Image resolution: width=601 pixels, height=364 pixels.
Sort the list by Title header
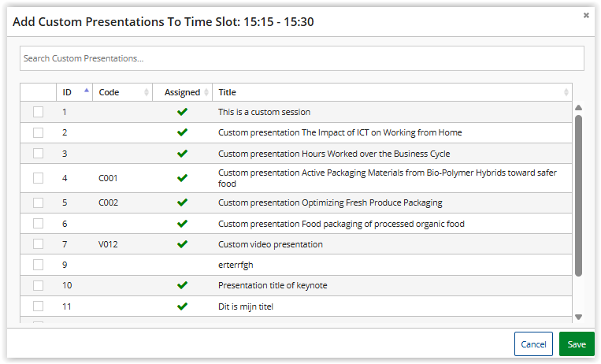tap(228, 92)
